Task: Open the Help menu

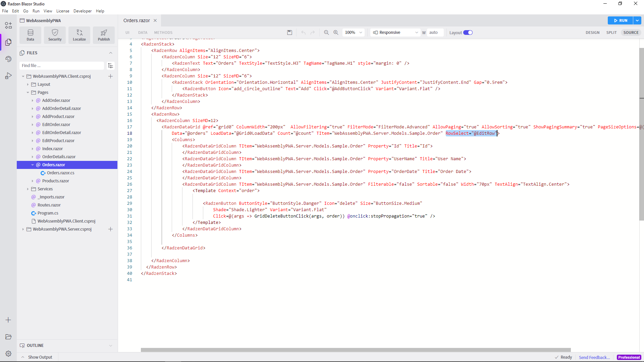Action: tap(100, 11)
